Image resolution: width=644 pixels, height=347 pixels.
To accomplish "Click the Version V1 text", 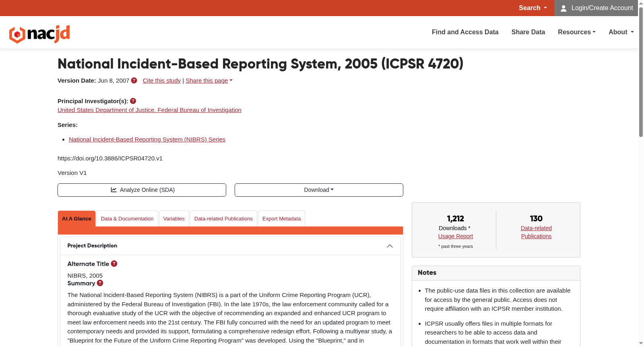I will [72, 173].
